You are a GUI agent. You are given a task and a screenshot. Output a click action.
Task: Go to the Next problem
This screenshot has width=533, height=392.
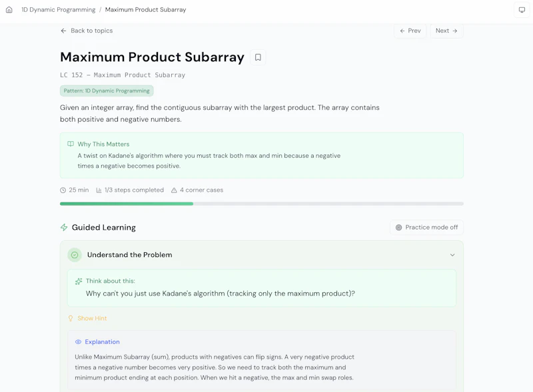click(446, 31)
